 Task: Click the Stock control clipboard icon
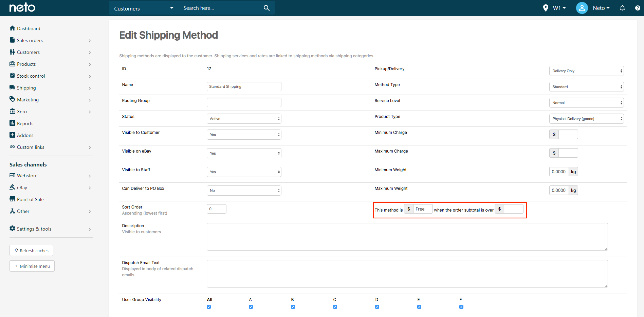coord(13,76)
